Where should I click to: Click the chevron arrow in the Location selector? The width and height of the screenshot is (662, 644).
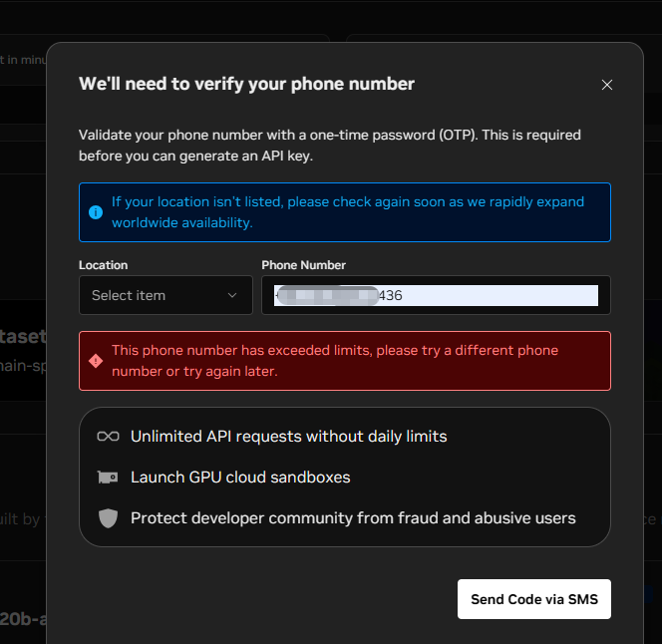[232, 295]
